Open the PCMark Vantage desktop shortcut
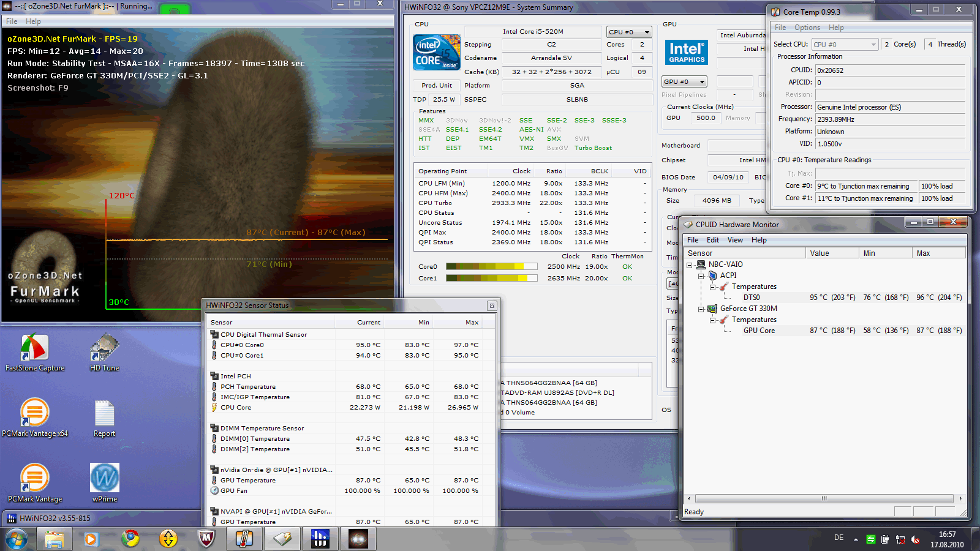980x551 pixels. (x=35, y=484)
